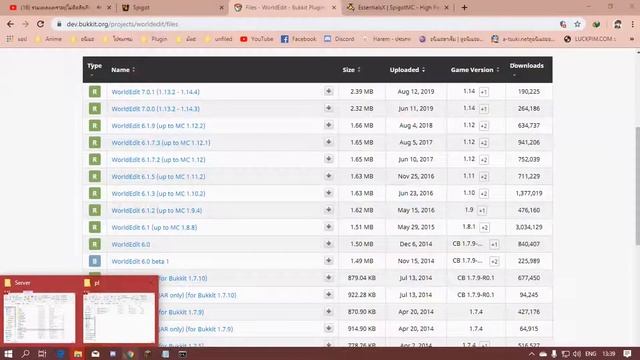Screen dimensions: 640x360
Task: Open the Anime bookmarks folder
Action: [x=49, y=39]
